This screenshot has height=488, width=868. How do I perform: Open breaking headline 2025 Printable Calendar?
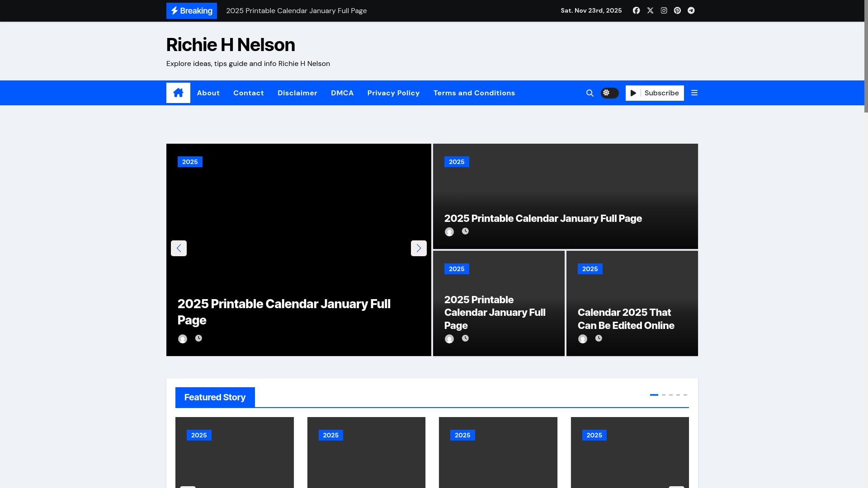[296, 11]
